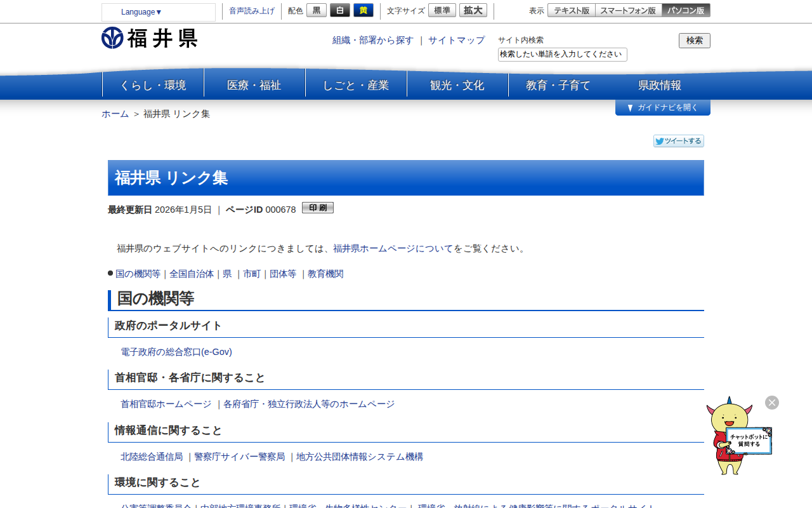Screen dimensions: 812x508
Task: Jump to 教育機関 anchor link
Action: click(x=325, y=274)
